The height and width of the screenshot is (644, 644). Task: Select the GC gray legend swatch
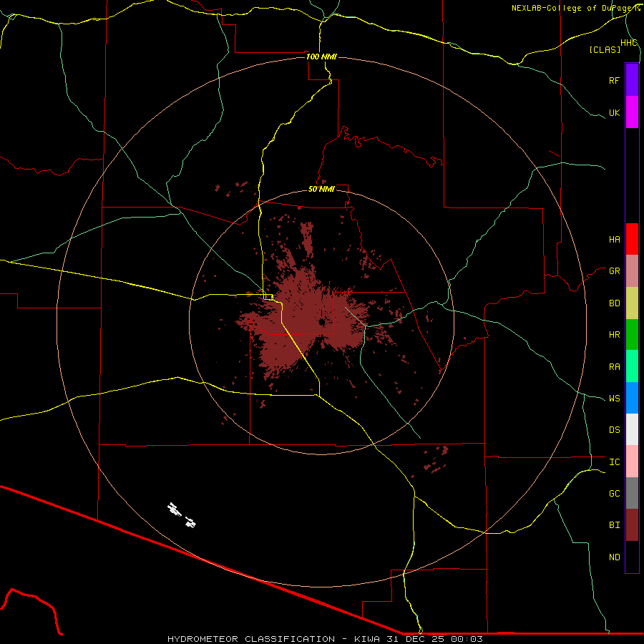tap(632, 493)
